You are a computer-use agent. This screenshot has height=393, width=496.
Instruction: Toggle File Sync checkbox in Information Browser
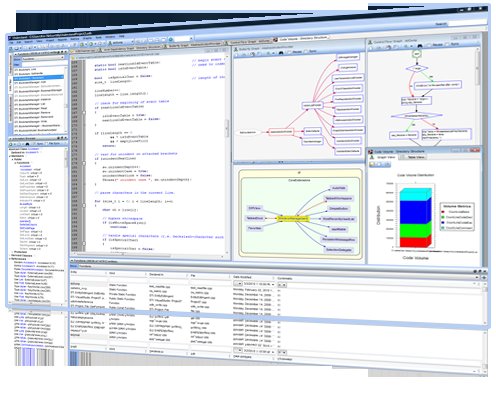pyautogui.click(x=46, y=143)
